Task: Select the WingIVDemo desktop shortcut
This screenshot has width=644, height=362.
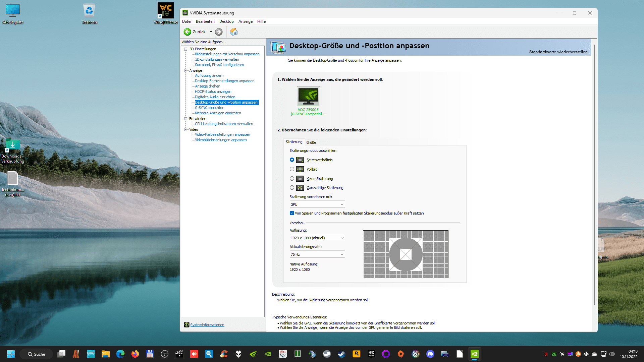Action: click(165, 14)
